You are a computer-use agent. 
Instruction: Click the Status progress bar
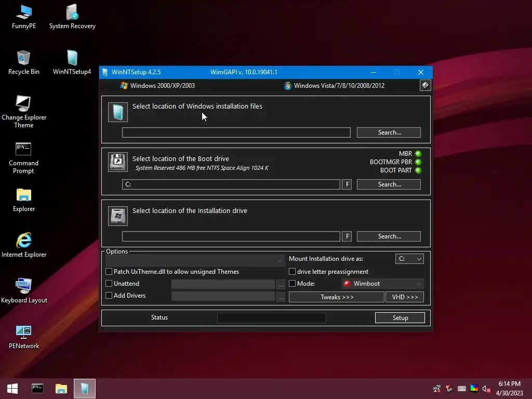pos(271,318)
